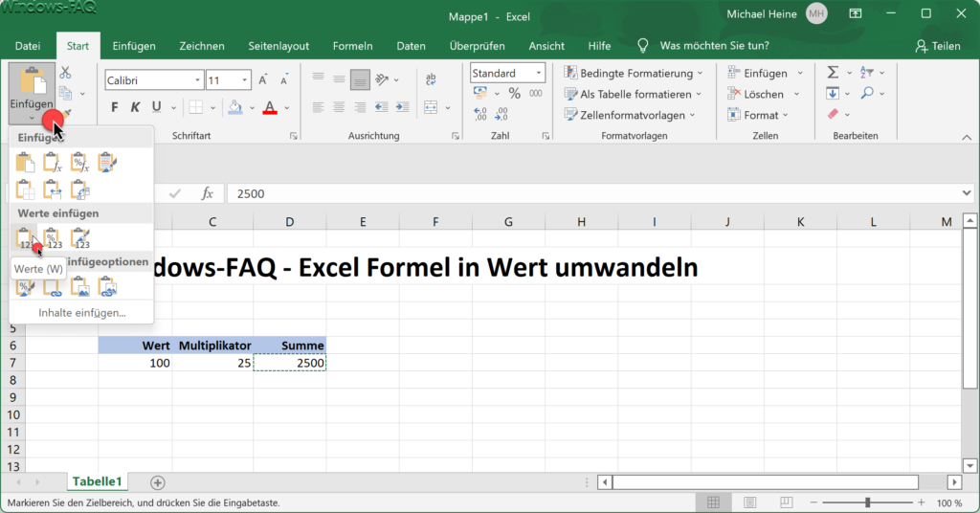Click the Decrease Indent icon
Image resolution: width=980 pixels, height=513 pixels.
pos(381,107)
